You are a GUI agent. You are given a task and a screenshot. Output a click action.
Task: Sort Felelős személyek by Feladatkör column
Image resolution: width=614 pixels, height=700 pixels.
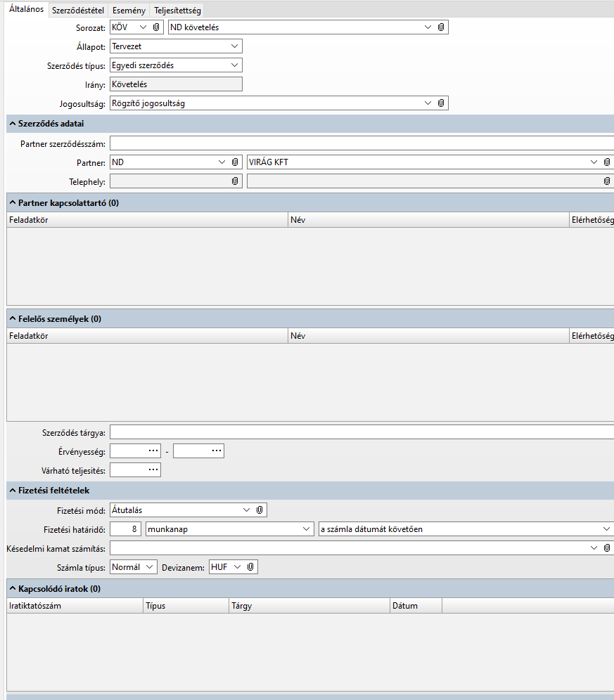coord(148,336)
